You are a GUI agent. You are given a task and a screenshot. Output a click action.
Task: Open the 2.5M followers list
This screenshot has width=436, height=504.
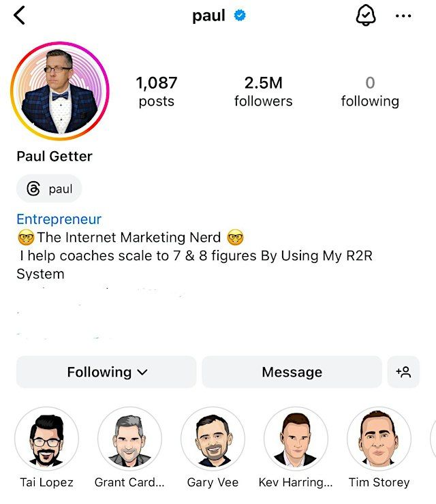point(264,91)
